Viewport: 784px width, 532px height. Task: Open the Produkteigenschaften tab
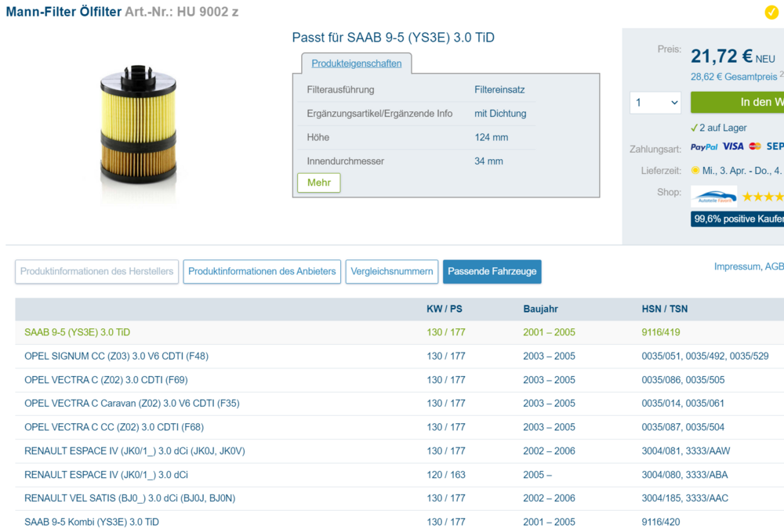(357, 63)
